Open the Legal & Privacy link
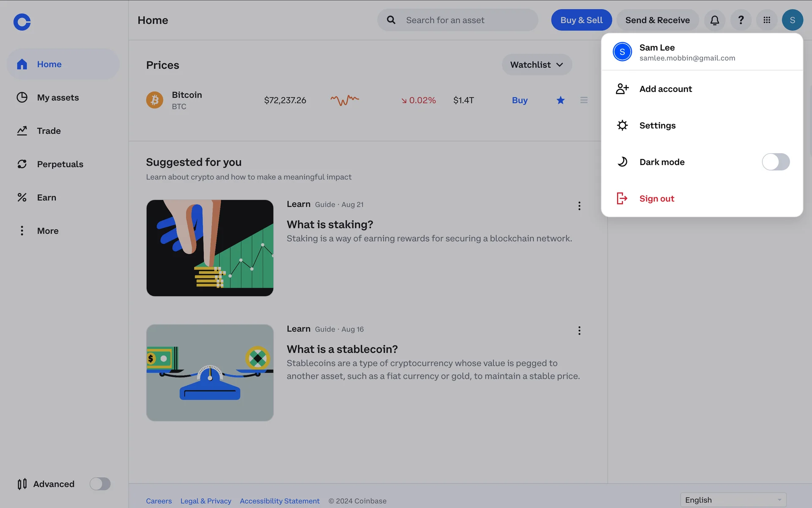 [x=206, y=501]
